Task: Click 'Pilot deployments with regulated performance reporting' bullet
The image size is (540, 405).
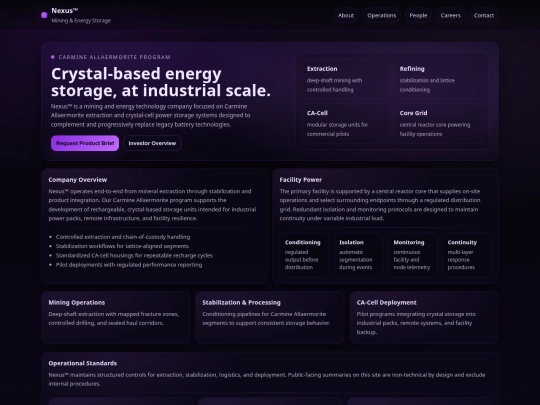Action: point(129,265)
